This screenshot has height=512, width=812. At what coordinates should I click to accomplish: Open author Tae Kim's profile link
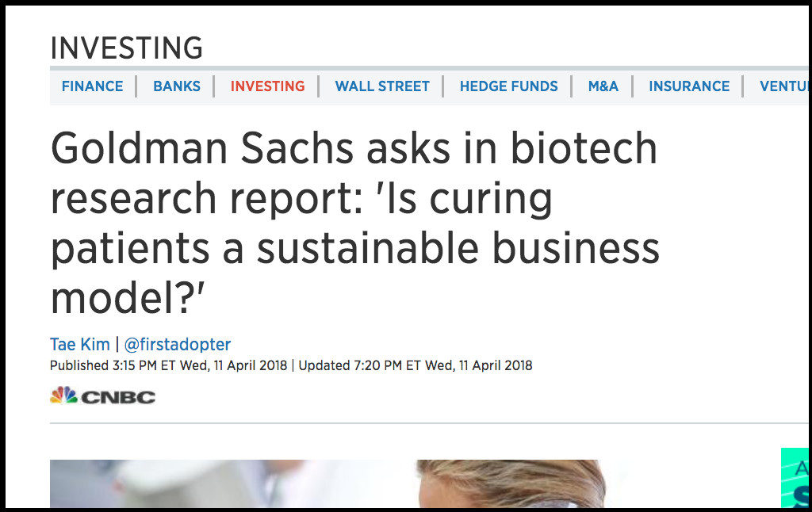(79, 345)
